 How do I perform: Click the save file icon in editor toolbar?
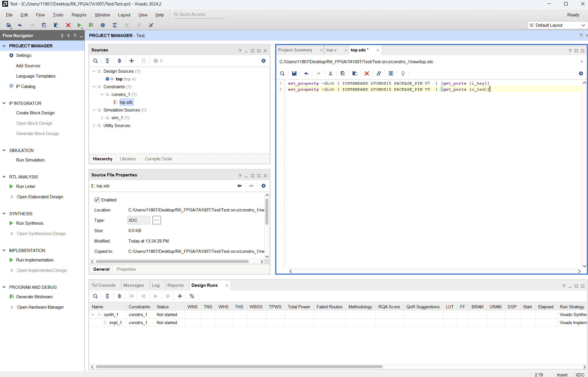294,74
